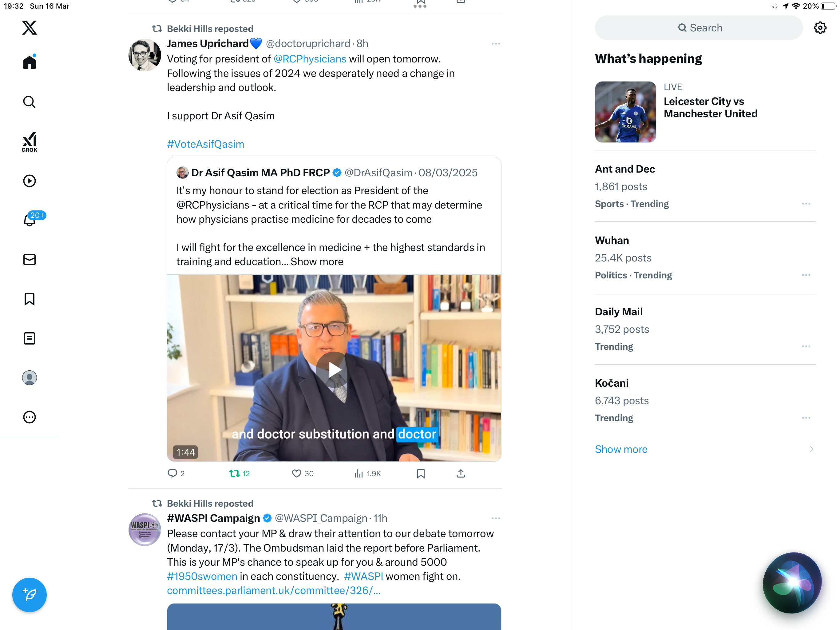Viewport: 840px width, 630px height.
Task: Click the Search input field
Action: [699, 28]
